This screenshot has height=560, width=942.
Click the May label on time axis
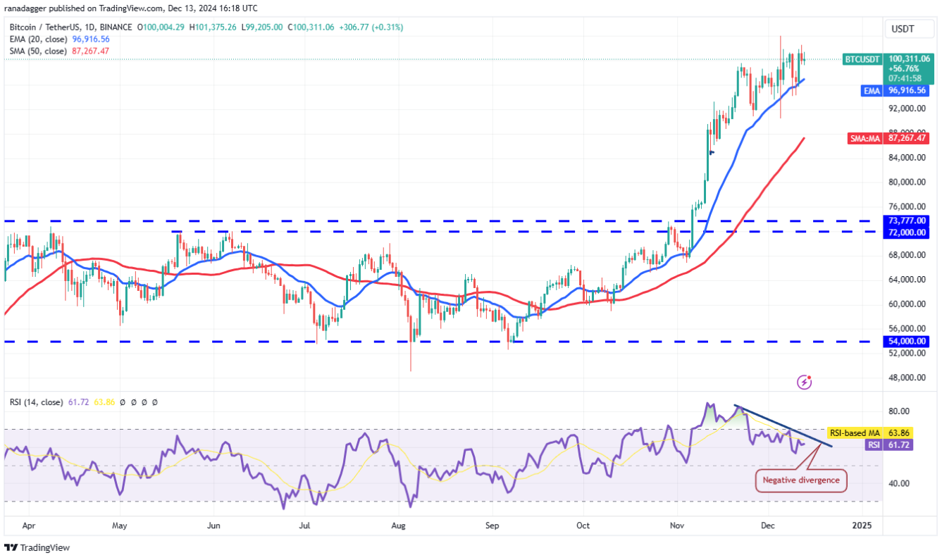pos(120,525)
